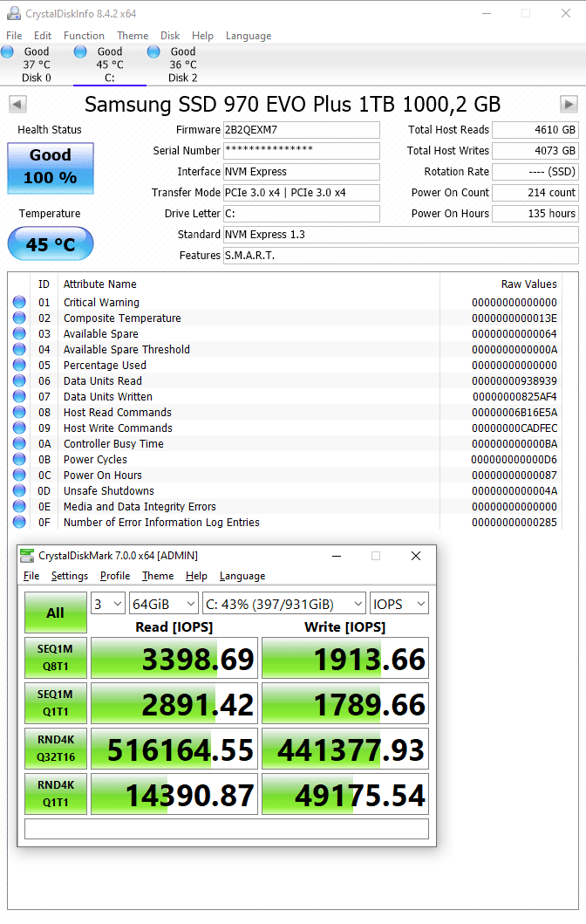Click status orb for Power Cycles row

click(19, 459)
